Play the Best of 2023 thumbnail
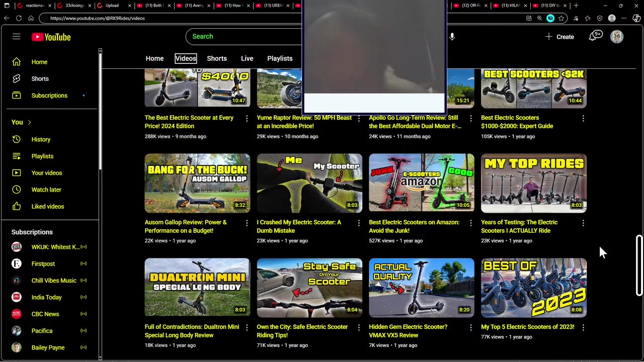This screenshot has height=362, width=644. (x=534, y=288)
